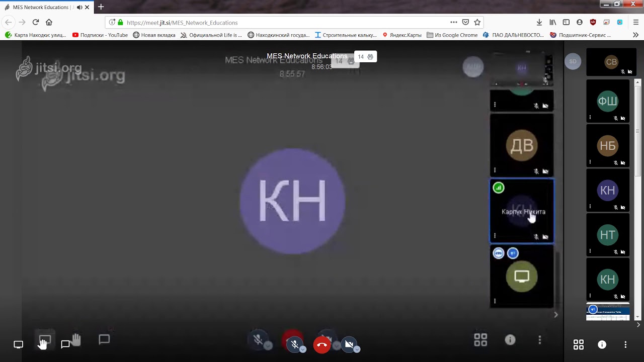Viewport: 644px width, 362px height.
Task: Toggle microphone mute beside the red hang-up button
Action: (295, 344)
